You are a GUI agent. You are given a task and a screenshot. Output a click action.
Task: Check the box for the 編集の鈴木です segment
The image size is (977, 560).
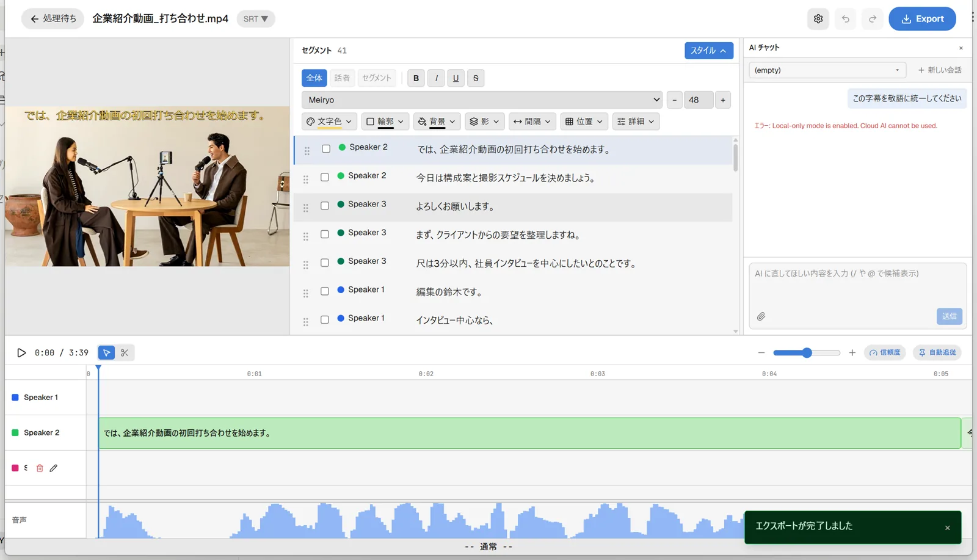click(x=325, y=291)
